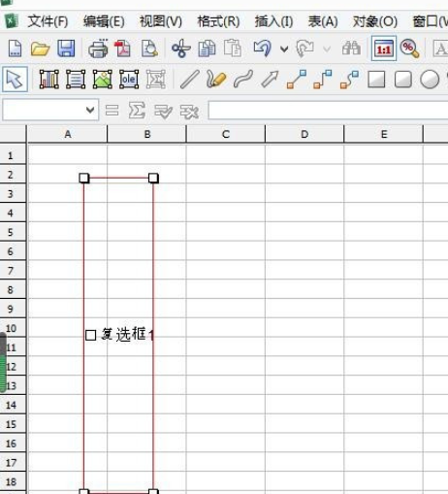Open the 格式(R) menu

coord(218,21)
